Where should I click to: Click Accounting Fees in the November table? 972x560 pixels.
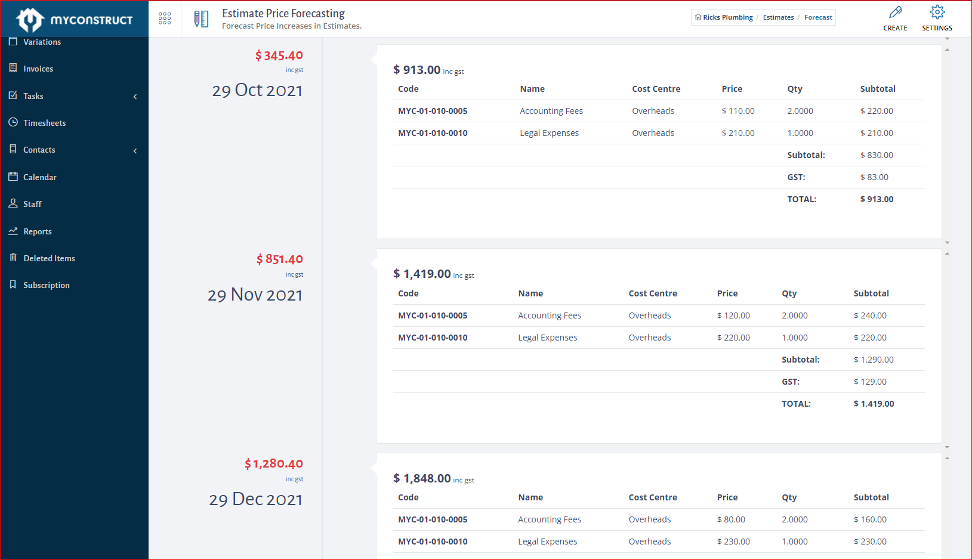tap(550, 315)
